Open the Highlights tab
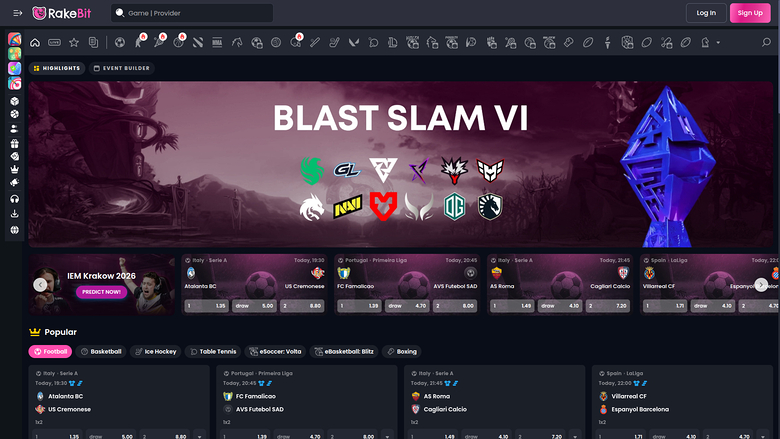 pos(56,68)
